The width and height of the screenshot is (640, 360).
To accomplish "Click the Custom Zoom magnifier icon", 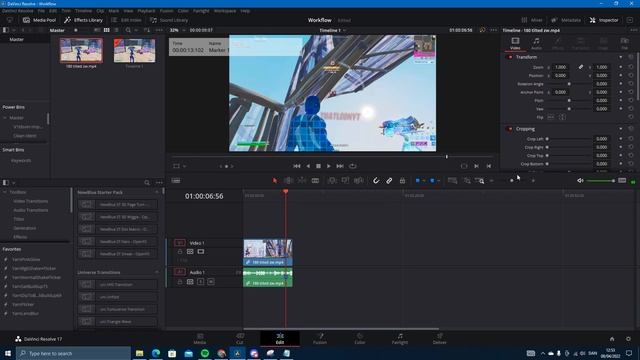I will click(481, 180).
